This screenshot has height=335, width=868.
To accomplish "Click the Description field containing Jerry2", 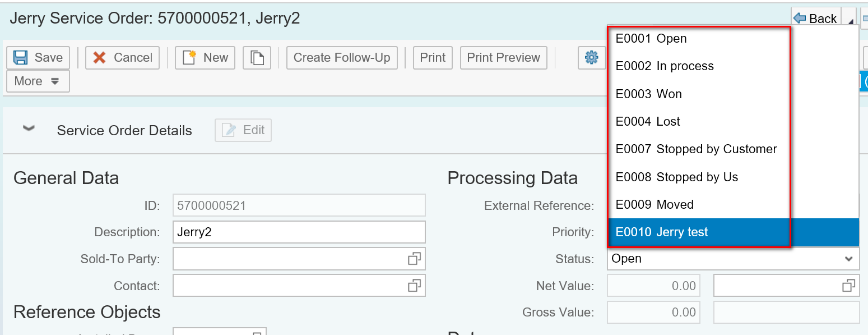I will 299,232.
